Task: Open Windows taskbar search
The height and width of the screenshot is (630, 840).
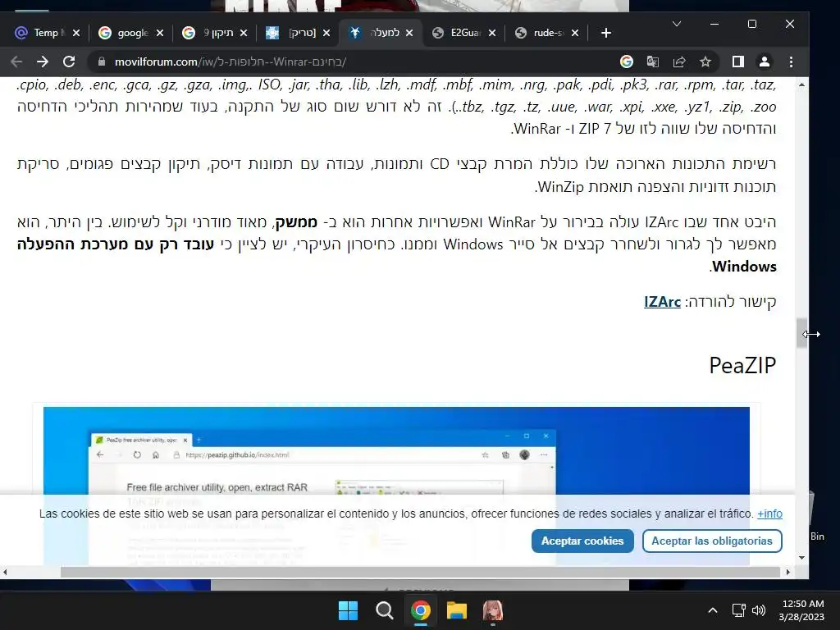Action: pos(384,610)
